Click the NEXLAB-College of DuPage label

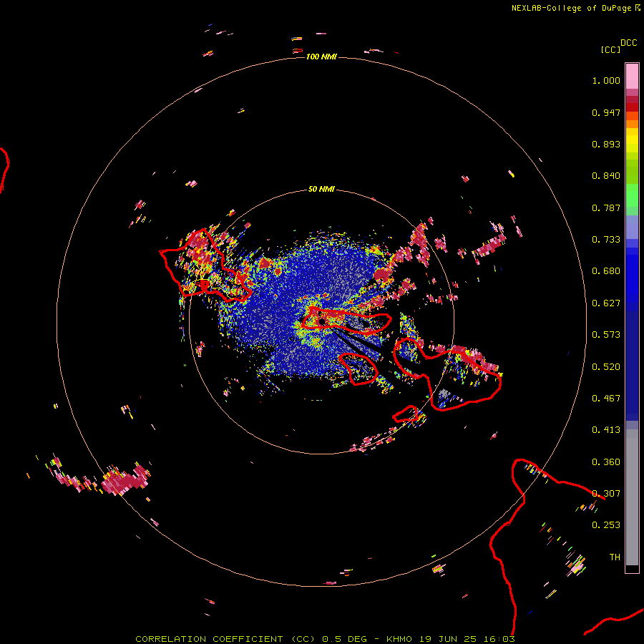[571, 8]
